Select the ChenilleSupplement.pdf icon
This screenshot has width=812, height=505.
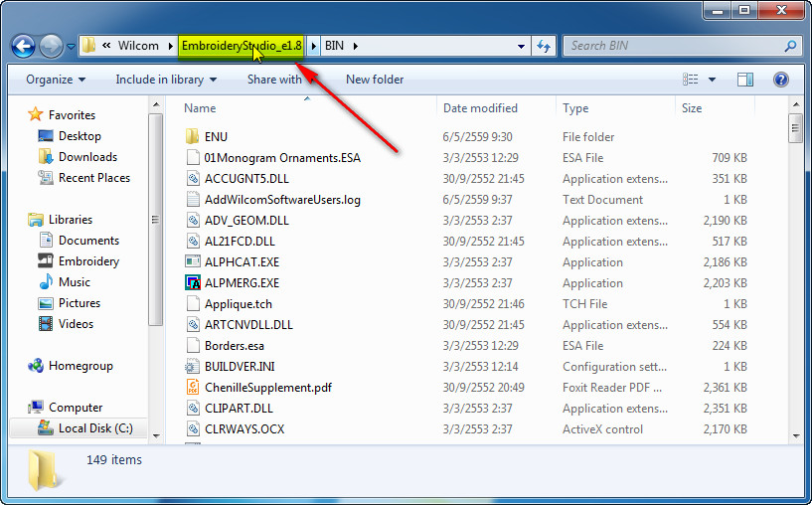point(193,388)
